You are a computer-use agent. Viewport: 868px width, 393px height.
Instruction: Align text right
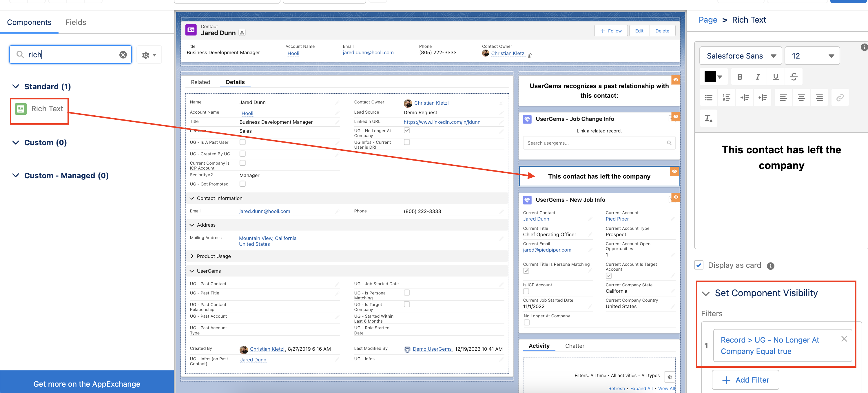coord(819,98)
